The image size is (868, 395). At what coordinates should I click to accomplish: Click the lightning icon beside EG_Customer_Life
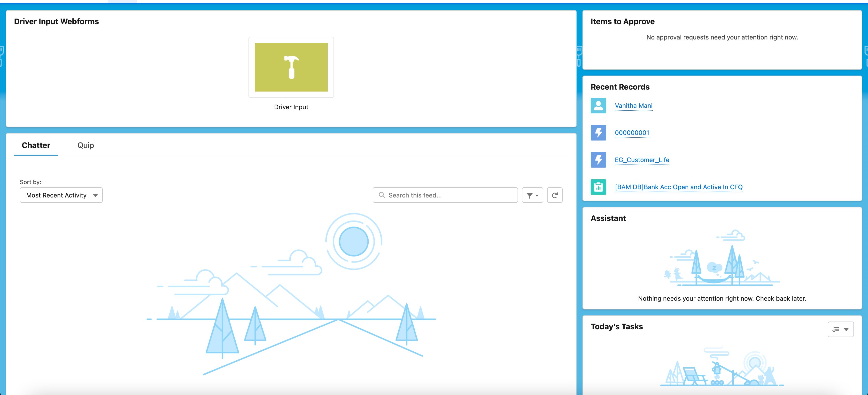click(598, 160)
